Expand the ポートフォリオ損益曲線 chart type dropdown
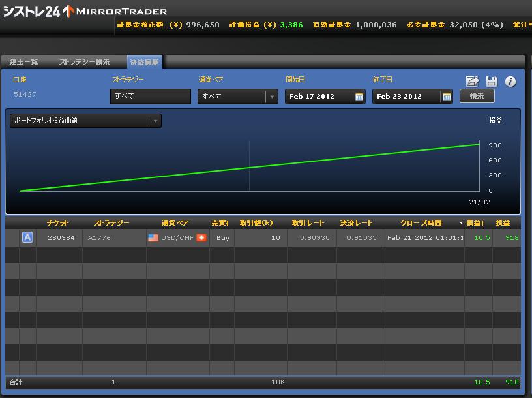 coord(155,121)
